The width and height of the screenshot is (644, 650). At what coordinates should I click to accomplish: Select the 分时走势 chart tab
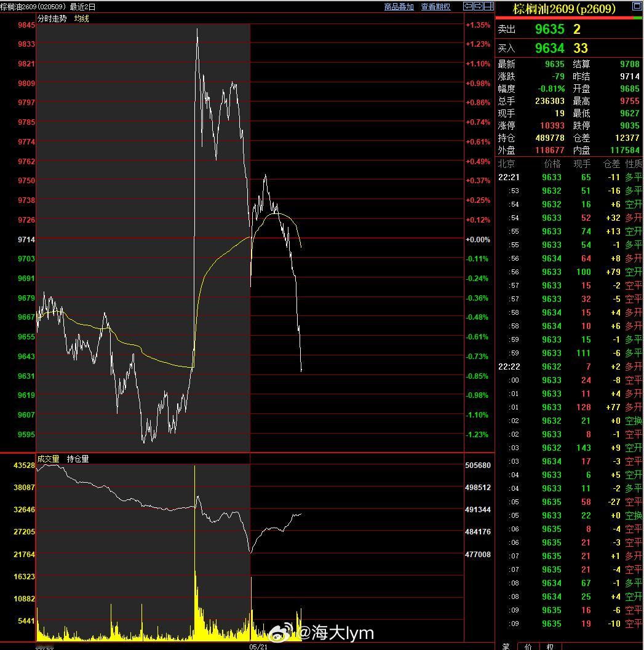(x=52, y=18)
